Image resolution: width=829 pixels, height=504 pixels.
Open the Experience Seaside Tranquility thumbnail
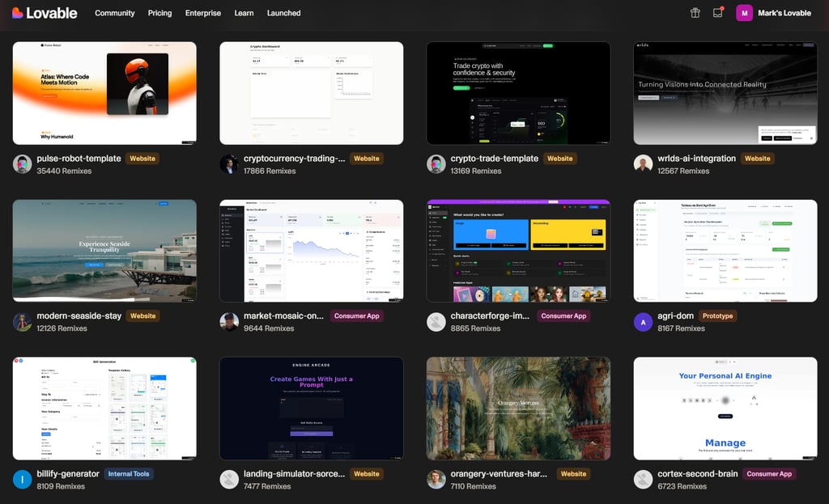coord(104,251)
